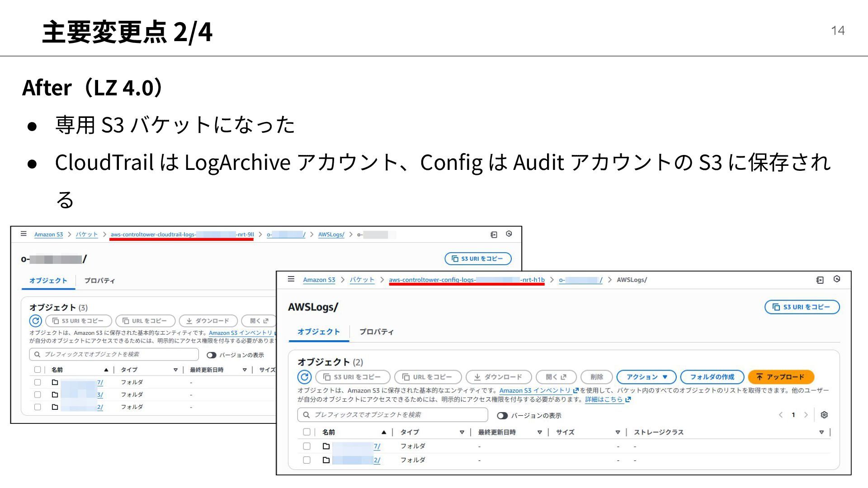Open hamburger menu in cloudtrail-logs S3 console
868x488 pixels.
(x=24, y=234)
